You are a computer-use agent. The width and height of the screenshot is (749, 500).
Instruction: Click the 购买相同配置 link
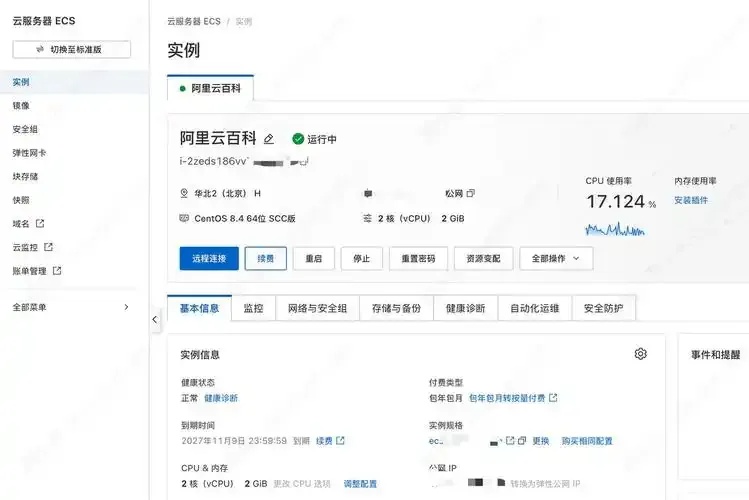pos(587,441)
